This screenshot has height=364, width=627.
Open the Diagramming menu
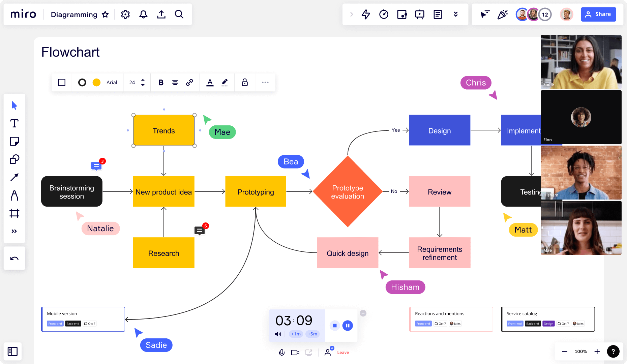[73, 14]
